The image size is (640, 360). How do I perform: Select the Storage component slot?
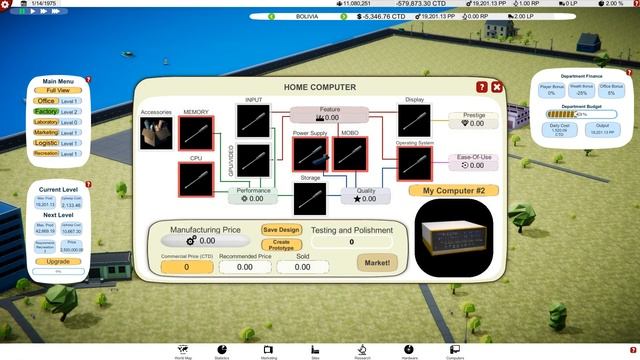coord(310,199)
